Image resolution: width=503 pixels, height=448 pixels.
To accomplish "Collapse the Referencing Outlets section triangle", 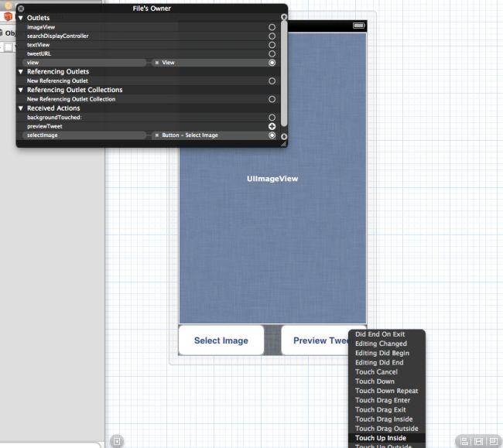I will (x=21, y=71).
